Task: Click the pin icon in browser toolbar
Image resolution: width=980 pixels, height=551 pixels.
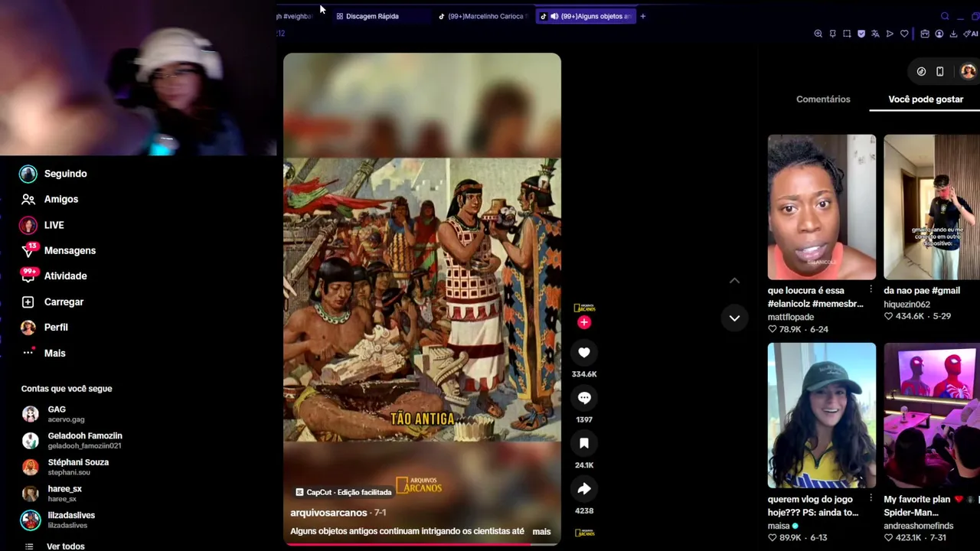Action: [832, 34]
